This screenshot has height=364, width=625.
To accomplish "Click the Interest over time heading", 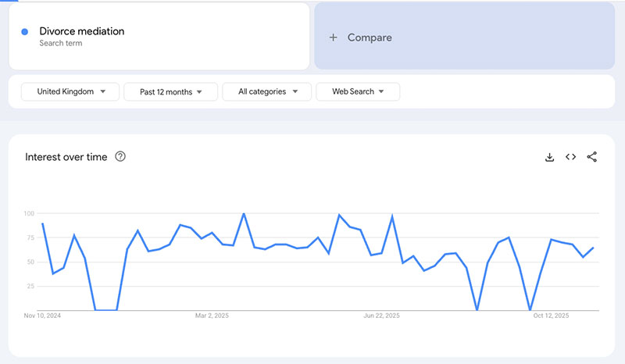I will [66, 157].
